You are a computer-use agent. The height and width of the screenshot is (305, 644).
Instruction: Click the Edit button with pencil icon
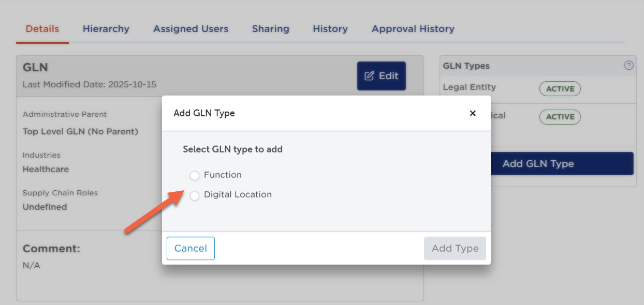382,76
